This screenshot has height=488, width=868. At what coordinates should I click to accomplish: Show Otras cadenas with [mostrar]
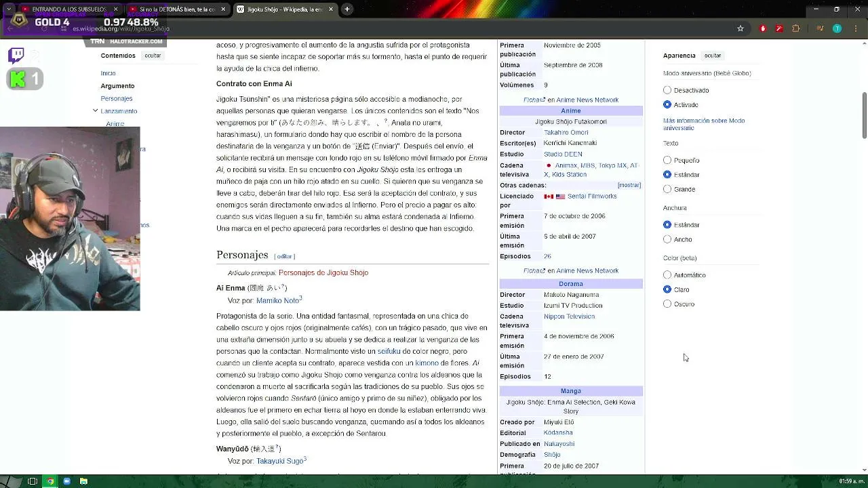pos(629,185)
